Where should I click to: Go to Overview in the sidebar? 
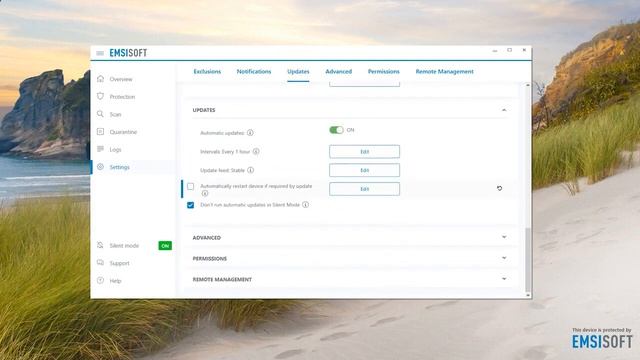[x=121, y=79]
